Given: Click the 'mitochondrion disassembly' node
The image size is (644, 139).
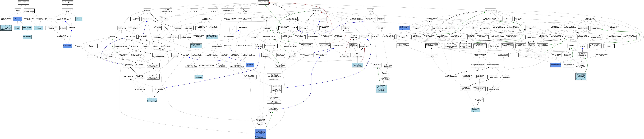Looking at the screenshot, I should [280, 55].
